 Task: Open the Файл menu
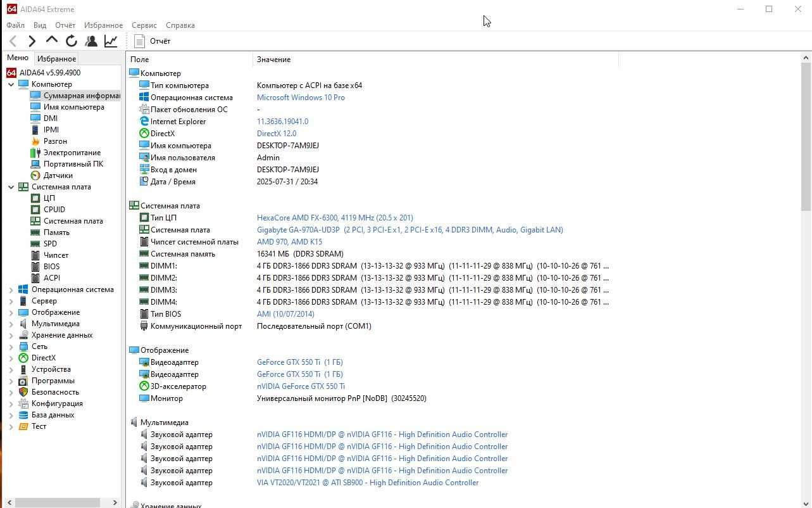click(16, 25)
